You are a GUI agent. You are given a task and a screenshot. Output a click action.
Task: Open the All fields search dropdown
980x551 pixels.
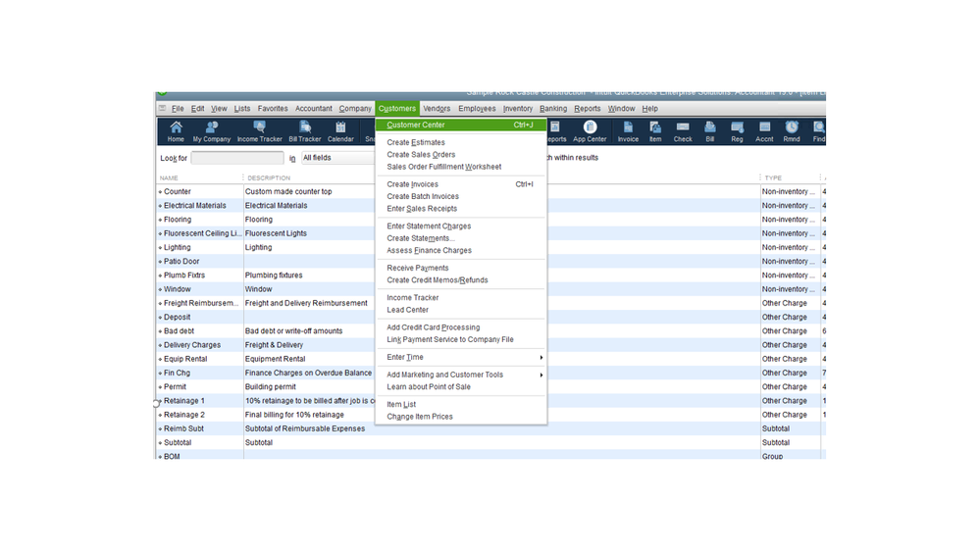coord(337,158)
